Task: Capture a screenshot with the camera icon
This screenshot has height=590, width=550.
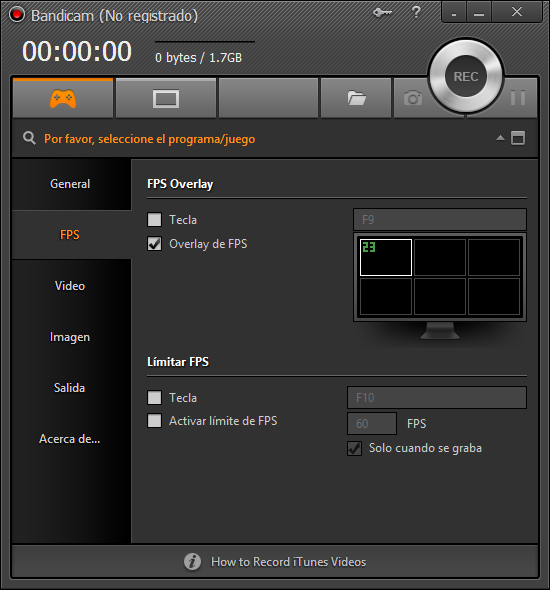Action: point(413,99)
